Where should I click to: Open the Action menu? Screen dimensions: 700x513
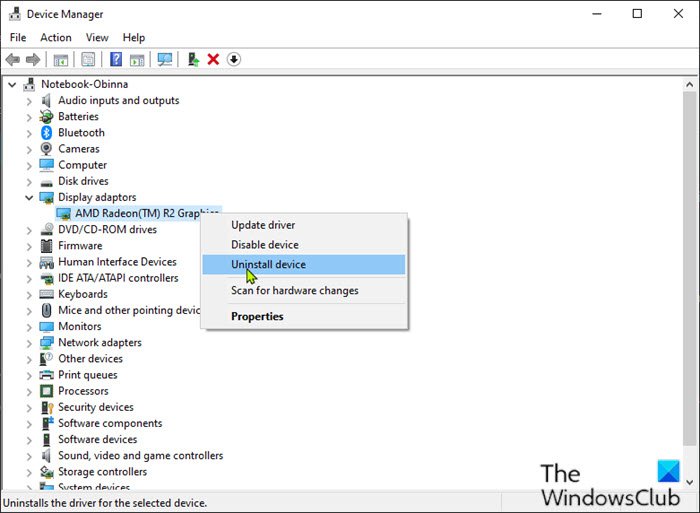click(56, 38)
